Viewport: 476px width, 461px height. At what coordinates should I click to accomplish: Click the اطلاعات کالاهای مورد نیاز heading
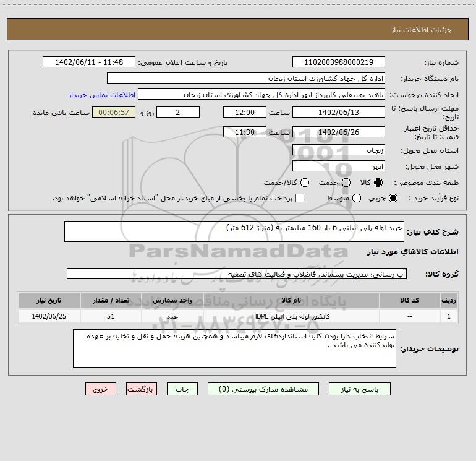(x=413, y=252)
